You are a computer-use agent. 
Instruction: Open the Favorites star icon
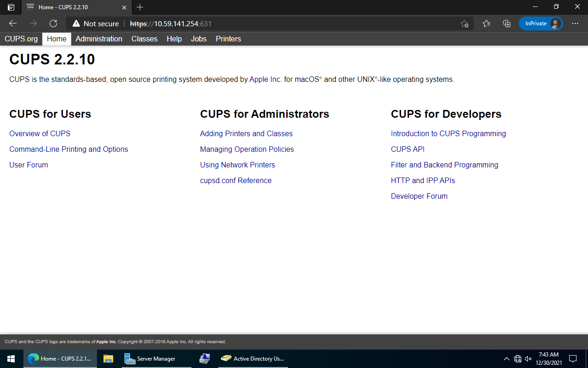click(x=486, y=23)
